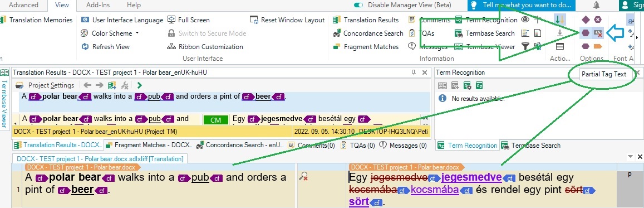Click the Fragment Matches ribbon button
644x208 pixels.
pos(366,47)
